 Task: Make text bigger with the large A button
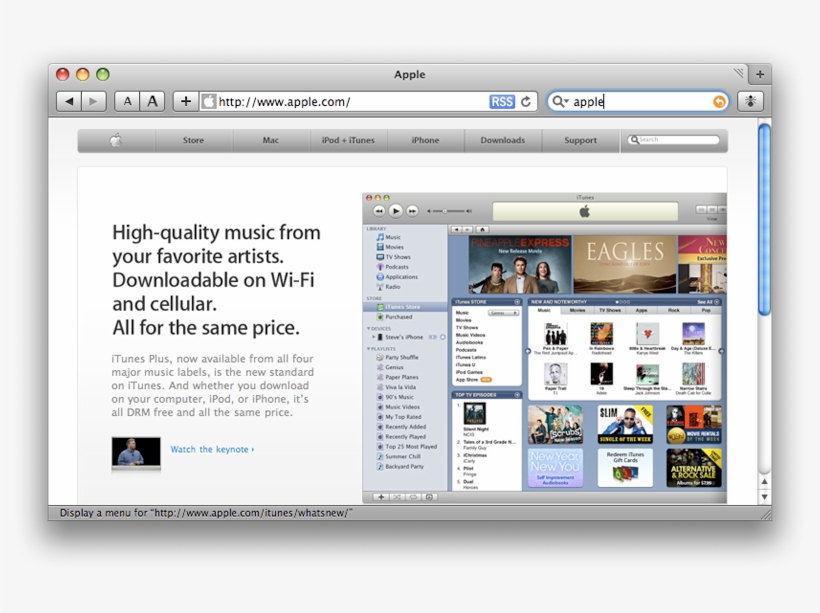click(152, 101)
